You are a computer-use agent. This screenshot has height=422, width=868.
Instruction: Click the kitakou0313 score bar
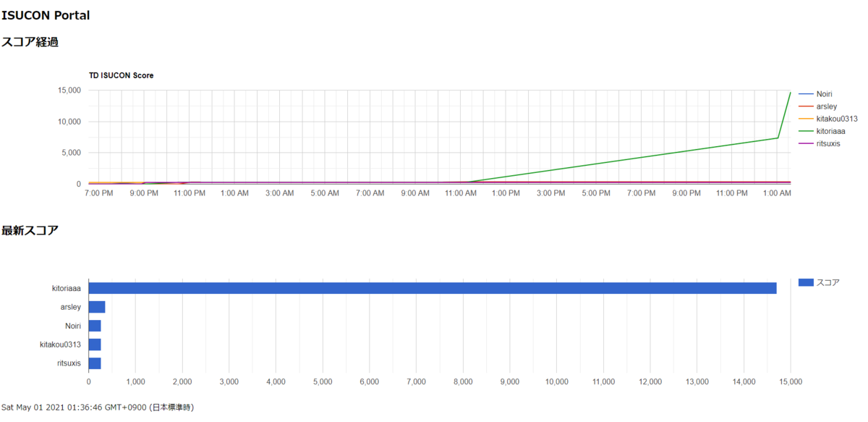(x=95, y=345)
